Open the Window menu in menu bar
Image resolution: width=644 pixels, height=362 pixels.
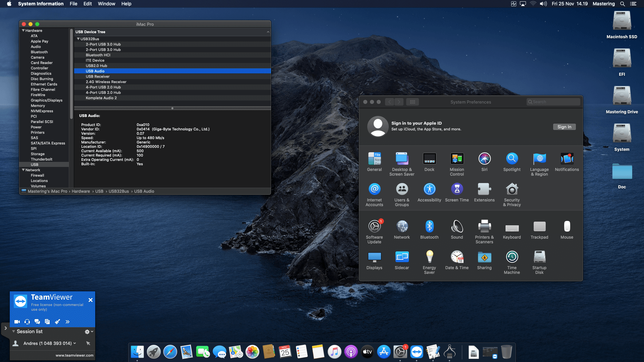106,4
